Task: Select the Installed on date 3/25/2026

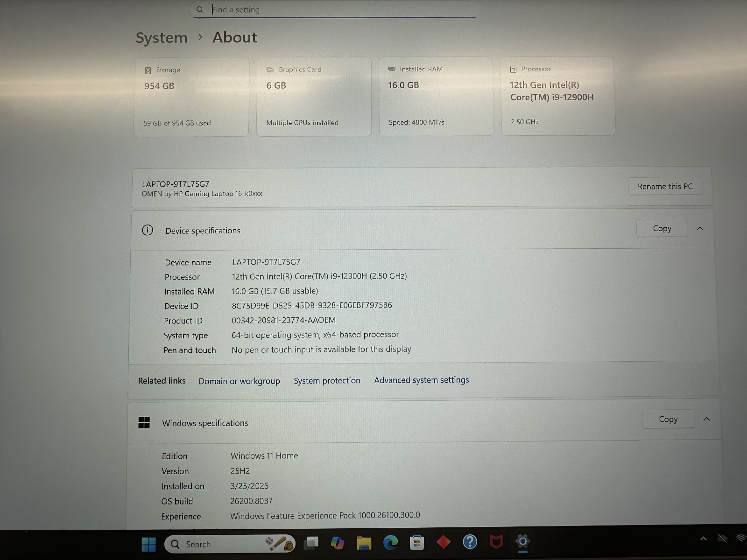Action: point(249,486)
